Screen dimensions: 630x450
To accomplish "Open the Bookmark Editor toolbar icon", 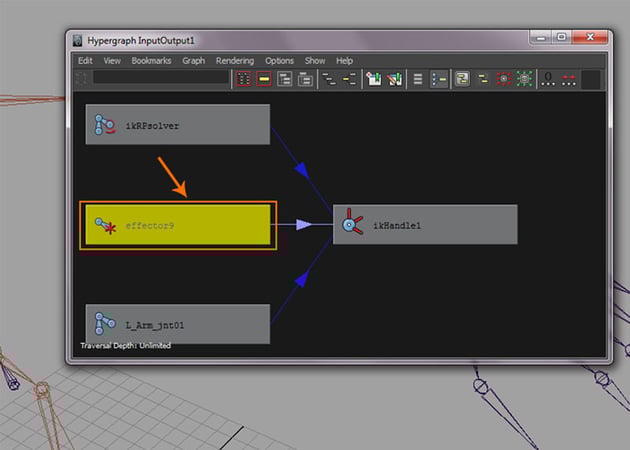I will click(395, 78).
